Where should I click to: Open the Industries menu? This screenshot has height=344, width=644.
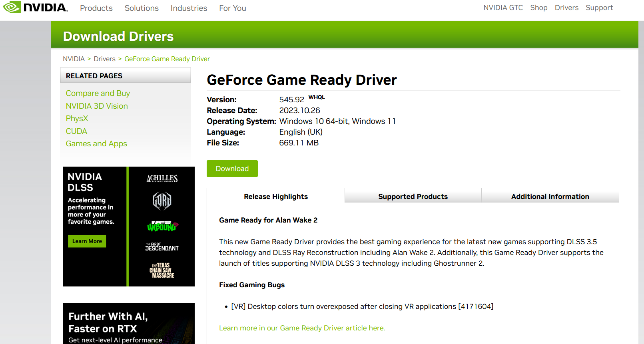pyautogui.click(x=189, y=8)
